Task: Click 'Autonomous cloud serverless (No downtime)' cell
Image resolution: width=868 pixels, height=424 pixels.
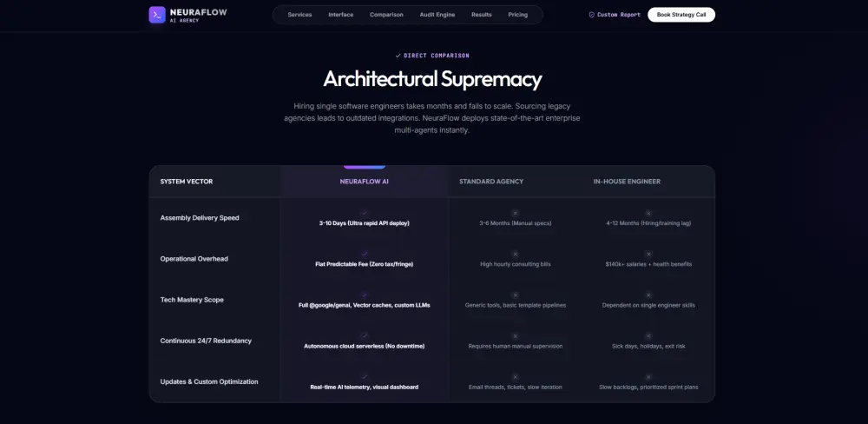Action: [x=365, y=347]
